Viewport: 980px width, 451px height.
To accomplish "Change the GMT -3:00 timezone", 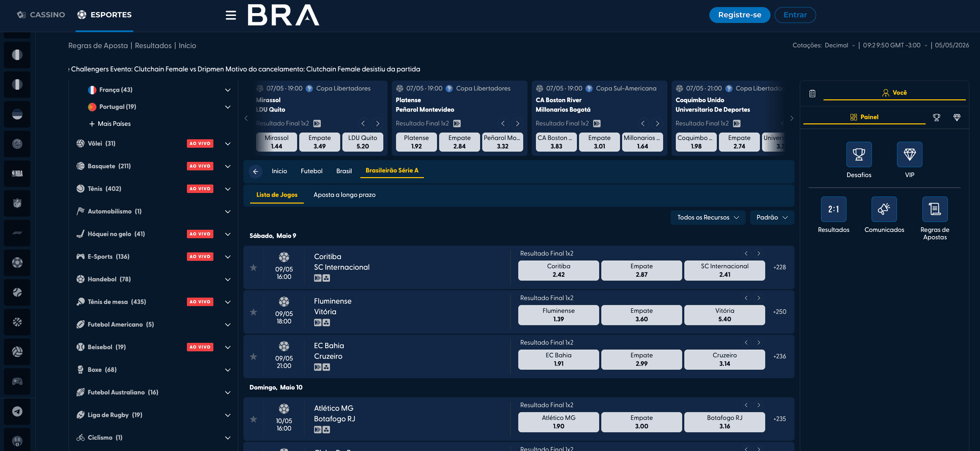I will pyautogui.click(x=895, y=45).
